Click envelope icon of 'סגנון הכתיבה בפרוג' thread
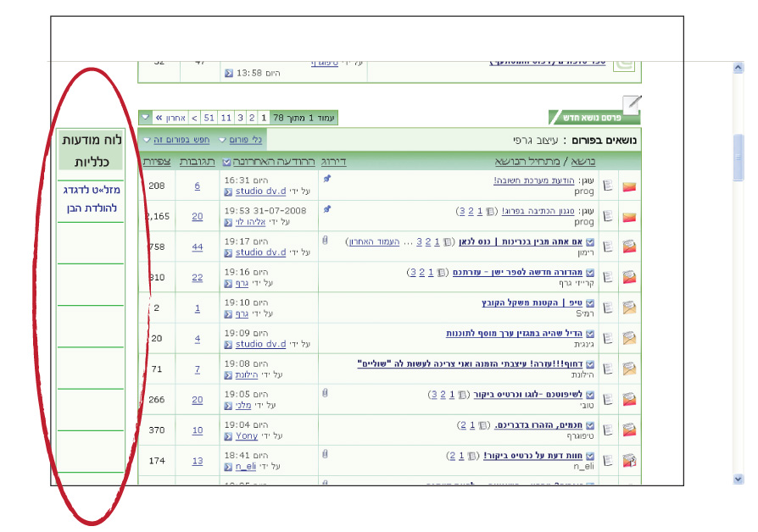The image size is (758, 532). (x=629, y=217)
